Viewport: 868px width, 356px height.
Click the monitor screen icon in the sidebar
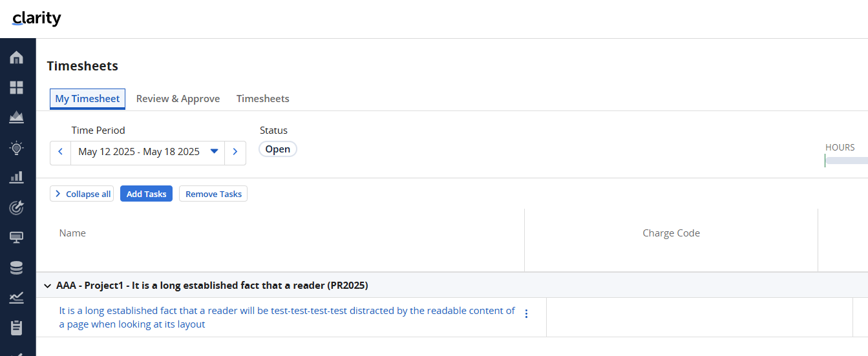pos(16,237)
